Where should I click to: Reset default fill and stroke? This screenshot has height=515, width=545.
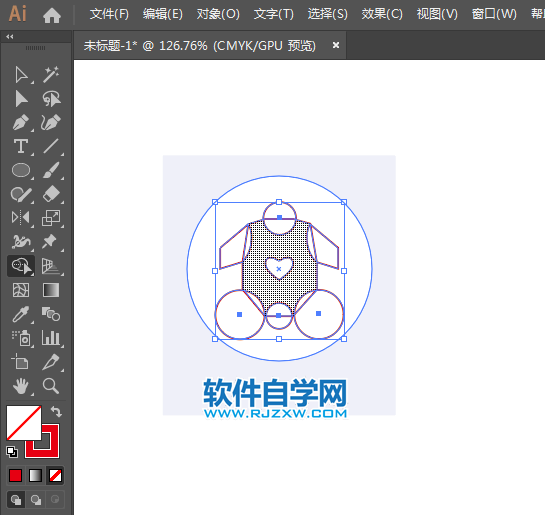[12, 452]
